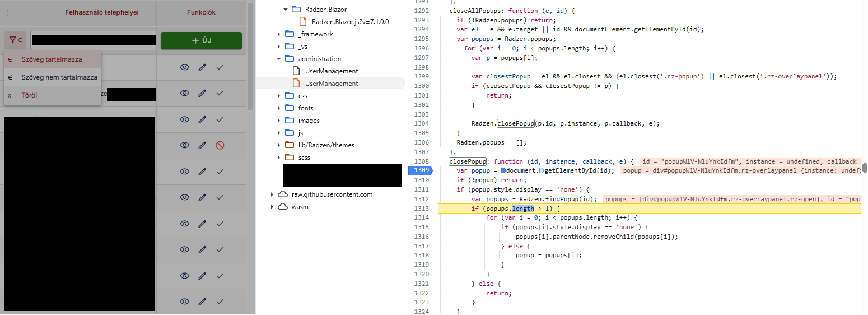Click the "Felhasználó telephelyei" column header
This screenshot has height=315, width=868.
pos(101,12)
